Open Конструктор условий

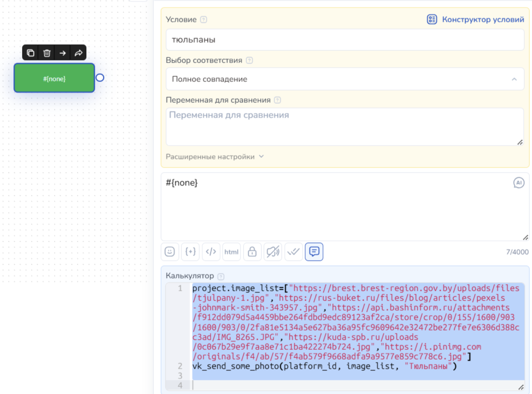tap(476, 19)
